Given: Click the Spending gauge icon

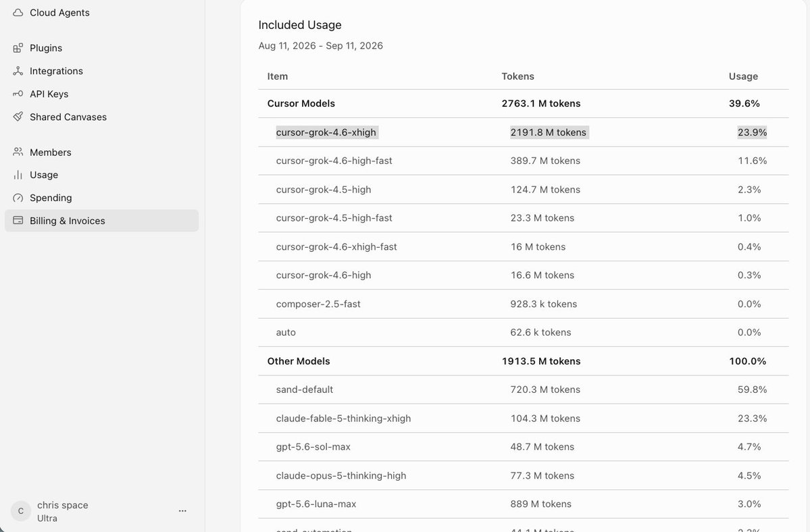Looking at the screenshot, I should click(x=18, y=198).
